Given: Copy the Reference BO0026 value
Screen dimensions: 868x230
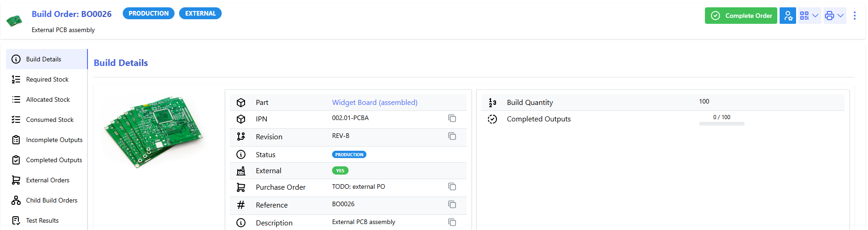Looking at the screenshot, I should (x=452, y=205).
